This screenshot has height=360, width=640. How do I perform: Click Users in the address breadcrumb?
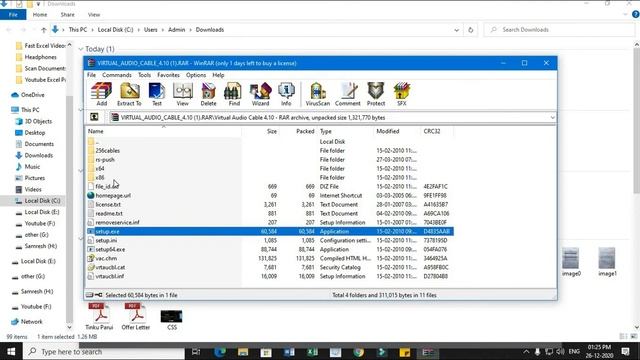coord(150,30)
